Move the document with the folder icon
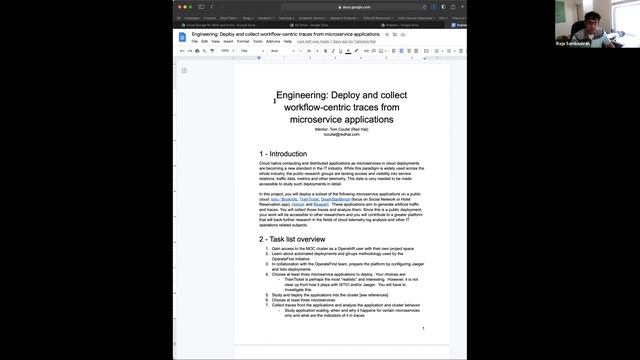The image size is (640, 360). pyautogui.click(x=395, y=35)
